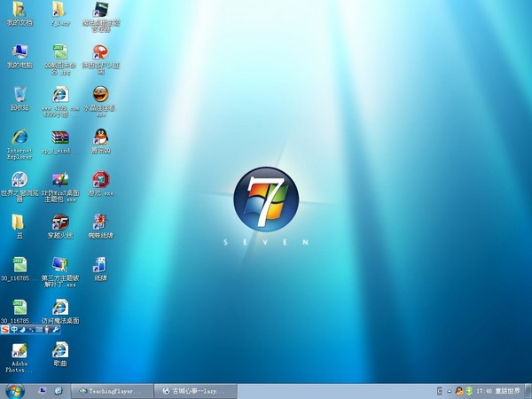This screenshot has height=399, width=532.
Task: Open the 世界之窗浏览器 browser shortcut
Action: click(19, 180)
